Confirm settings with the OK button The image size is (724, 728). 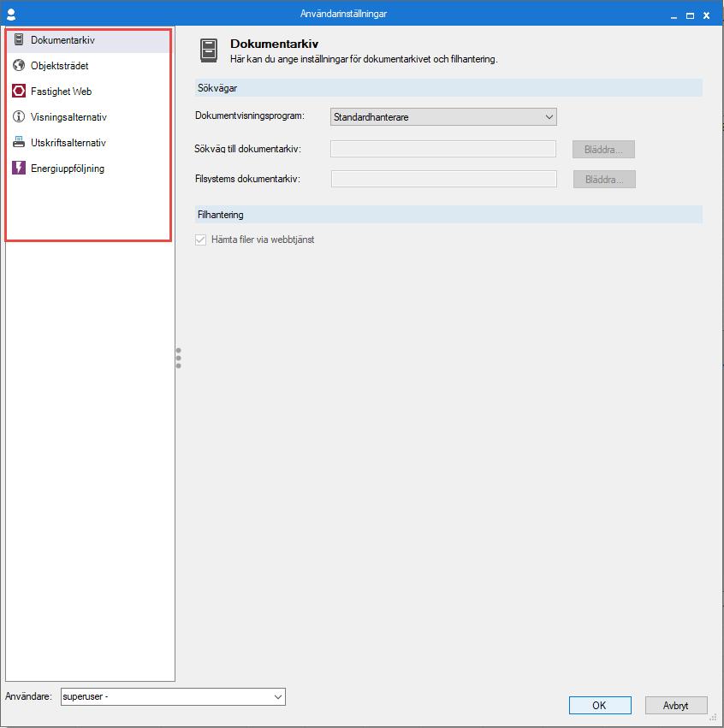tap(600, 705)
